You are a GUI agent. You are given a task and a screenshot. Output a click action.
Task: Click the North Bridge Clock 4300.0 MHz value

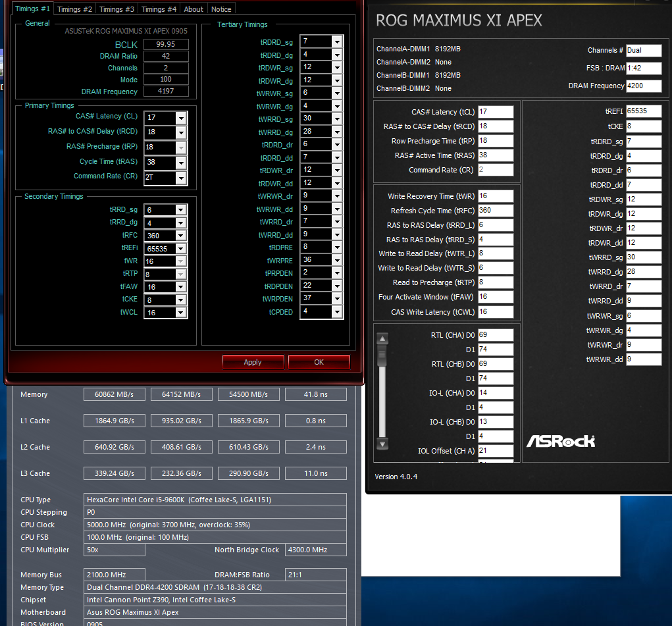pyautogui.click(x=316, y=550)
